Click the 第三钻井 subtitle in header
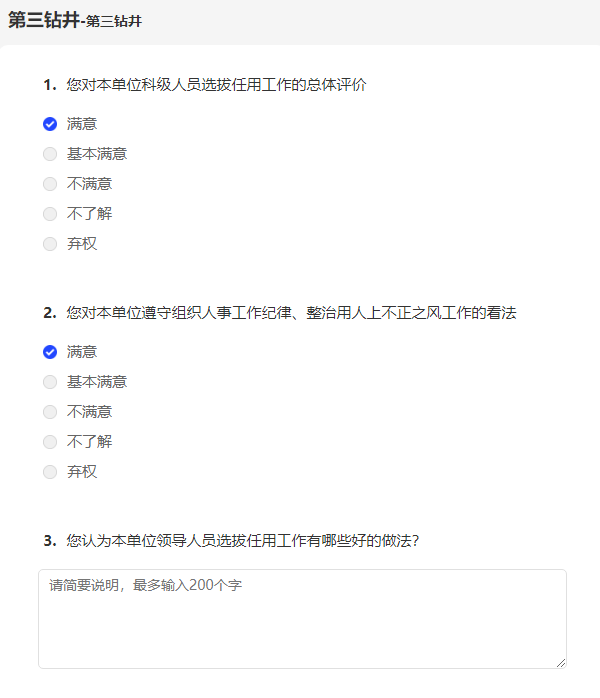 114,21
